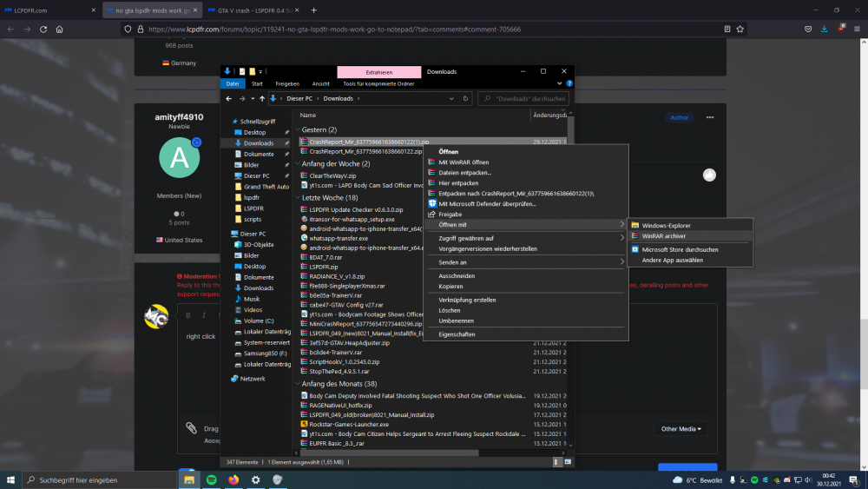This screenshot has height=489, width=868.
Task: Click the back arrow in File Explorer
Action: 228,98
